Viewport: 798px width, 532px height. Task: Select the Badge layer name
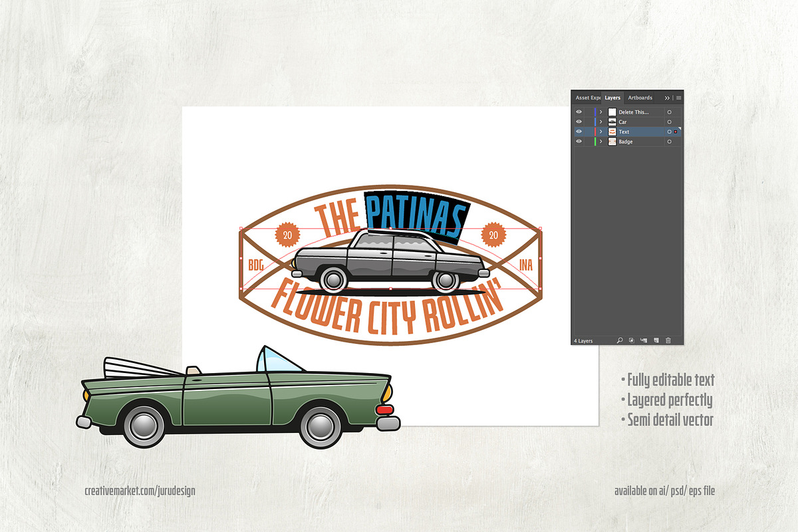[x=625, y=142]
